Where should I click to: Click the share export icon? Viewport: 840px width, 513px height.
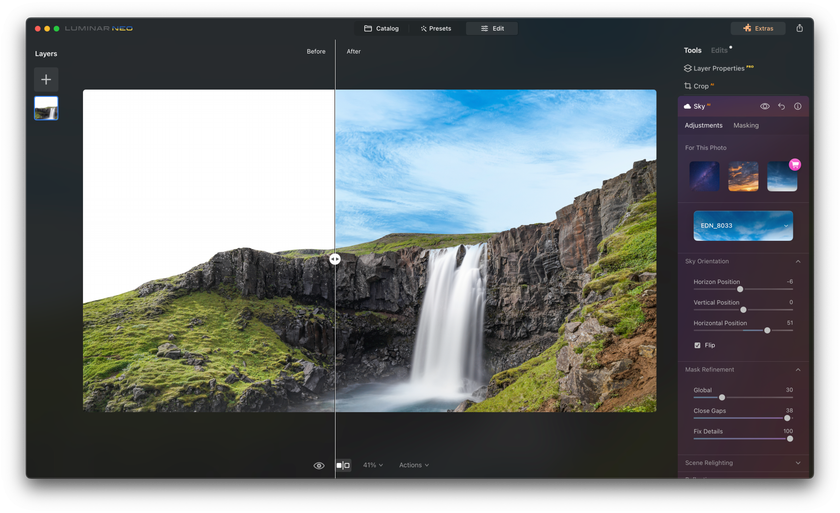[x=799, y=28]
